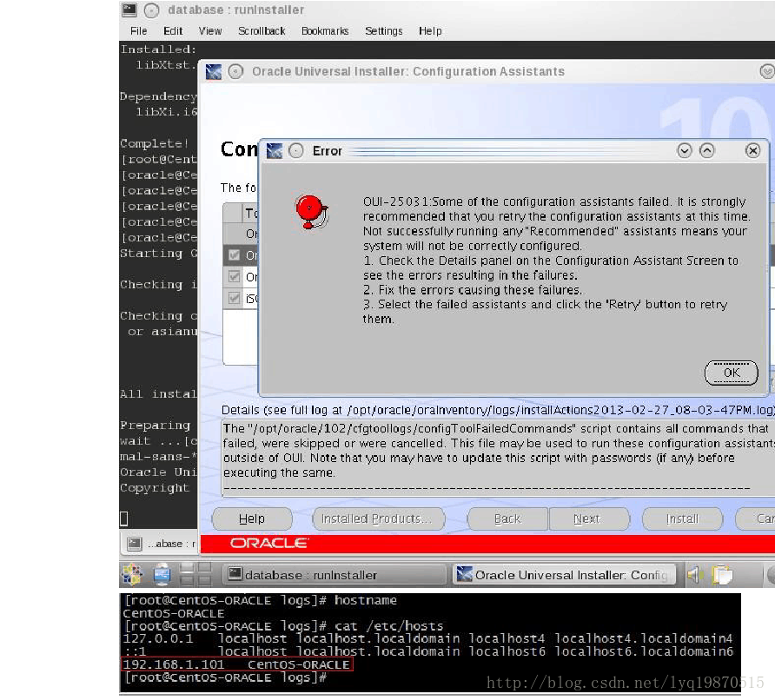Open the CentOS start menu icon
The image size is (775, 700).
pyautogui.click(x=132, y=575)
